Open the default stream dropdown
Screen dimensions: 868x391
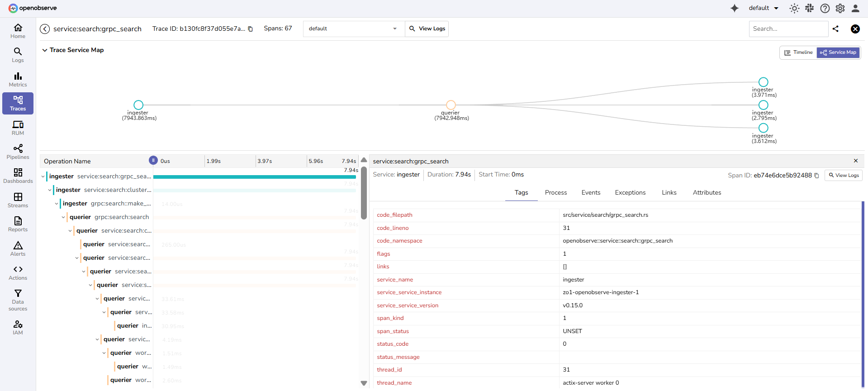(x=353, y=29)
